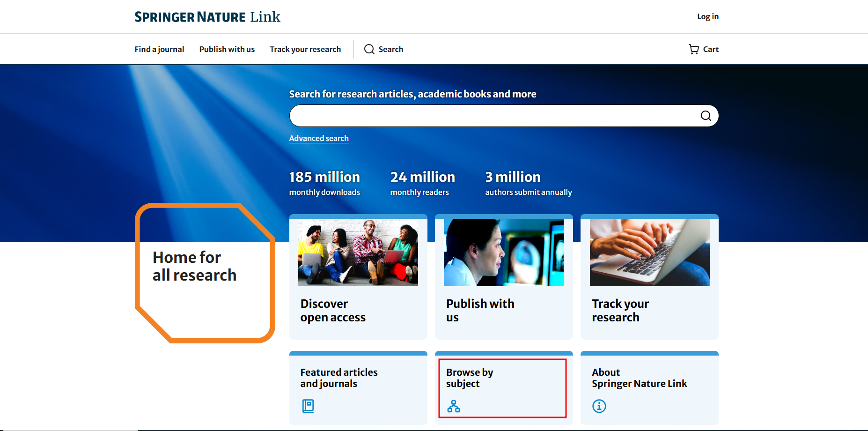The image size is (868, 431).
Task: Open the Advanced search link
Action: [319, 138]
